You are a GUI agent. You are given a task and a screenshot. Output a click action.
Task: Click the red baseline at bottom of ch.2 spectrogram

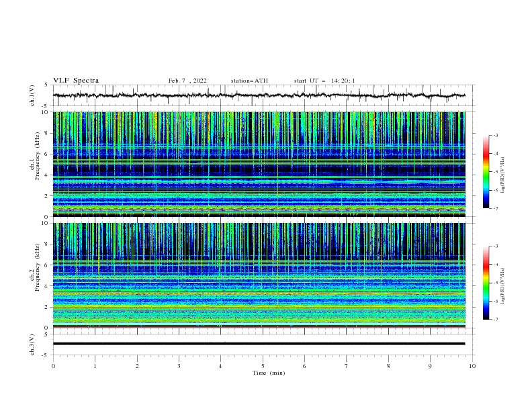[259, 327]
